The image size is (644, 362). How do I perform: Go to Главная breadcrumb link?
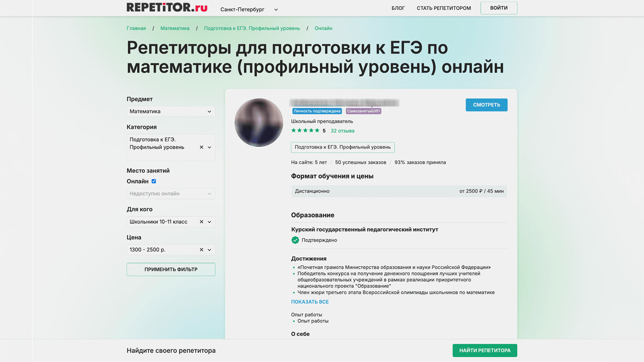pyautogui.click(x=136, y=28)
